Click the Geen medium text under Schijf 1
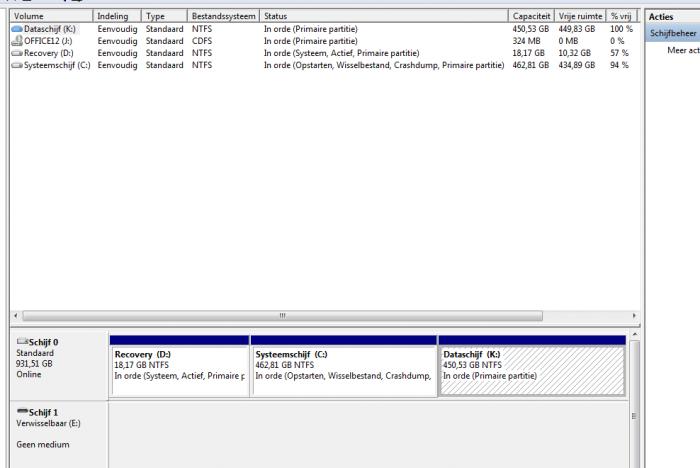The image size is (700, 468). (43, 444)
